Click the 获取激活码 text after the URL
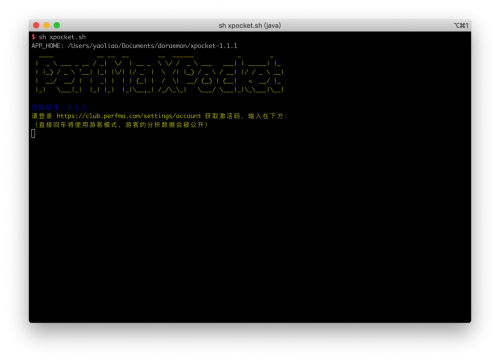The width and height of the screenshot is (500, 361). 222,116
